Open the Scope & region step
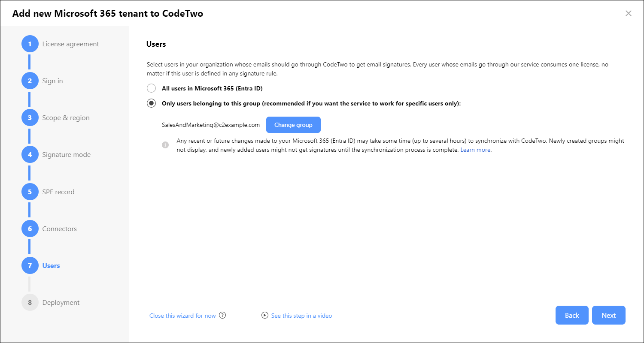 pyautogui.click(x=66, y=118)
